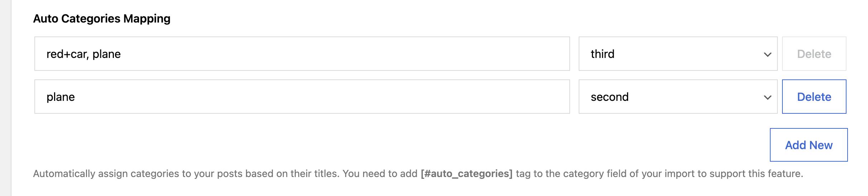This screenshot has width=868, height=196.
Task: Delete the "plane" to "second" mapping row
Action: click(814, 97)
